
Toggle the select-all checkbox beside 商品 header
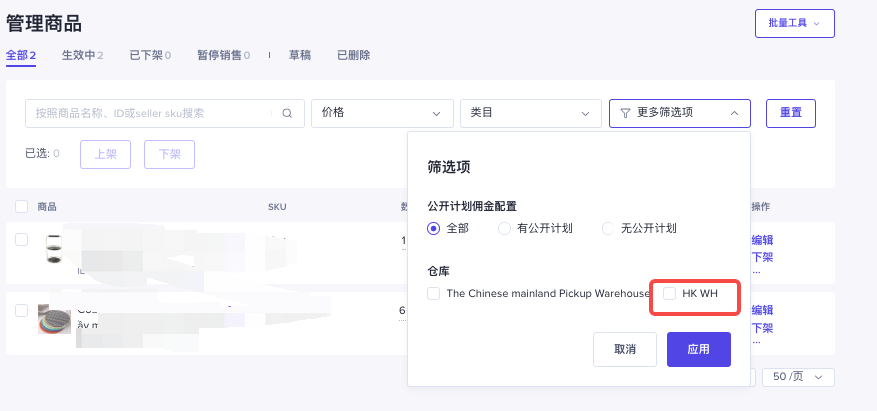tap(21, 207)
